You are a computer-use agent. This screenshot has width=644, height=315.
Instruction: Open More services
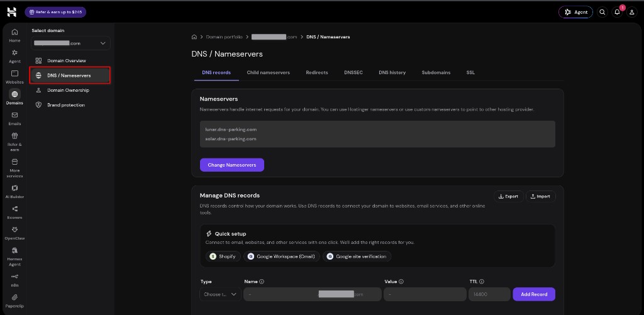[15, 168]
